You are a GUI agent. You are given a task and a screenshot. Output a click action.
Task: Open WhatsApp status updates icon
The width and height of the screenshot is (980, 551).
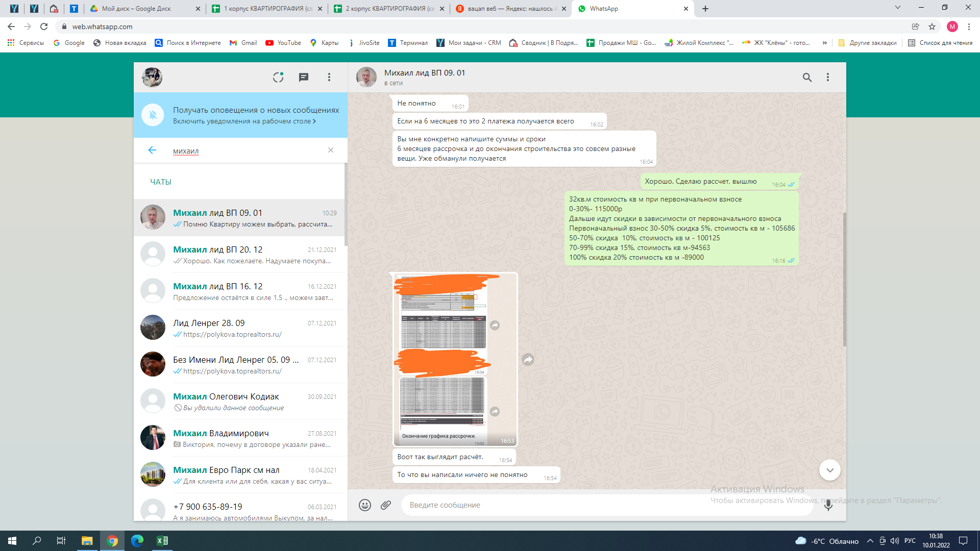pos(278,77)
